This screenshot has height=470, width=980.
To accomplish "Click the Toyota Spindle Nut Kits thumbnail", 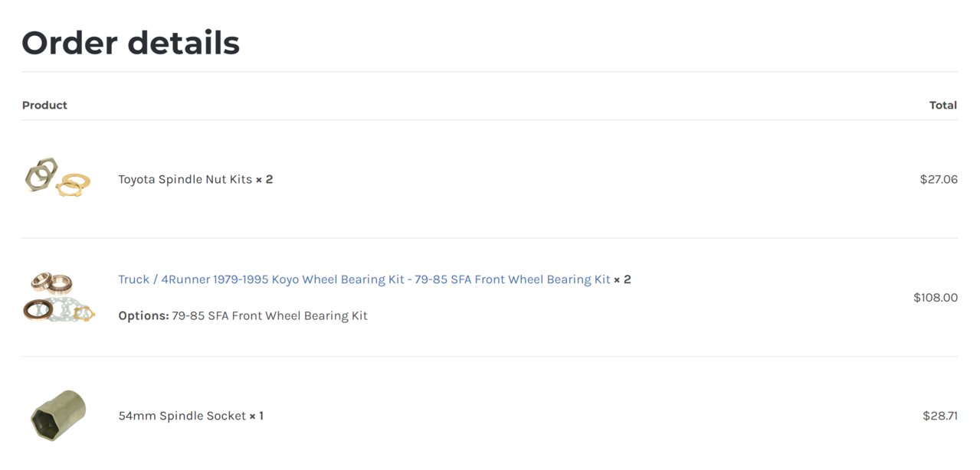I will [58, 179].
